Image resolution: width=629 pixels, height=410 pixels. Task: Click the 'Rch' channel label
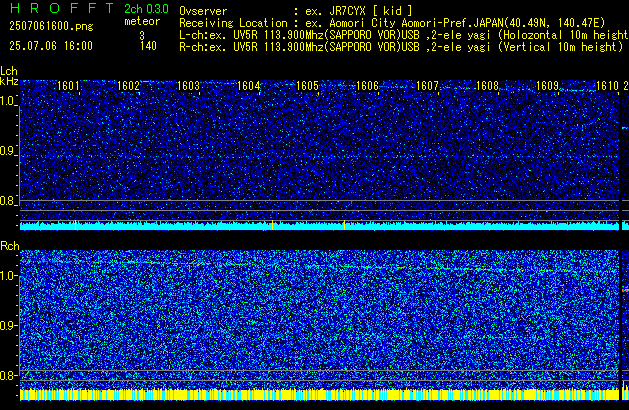click(x=10, y=246)
